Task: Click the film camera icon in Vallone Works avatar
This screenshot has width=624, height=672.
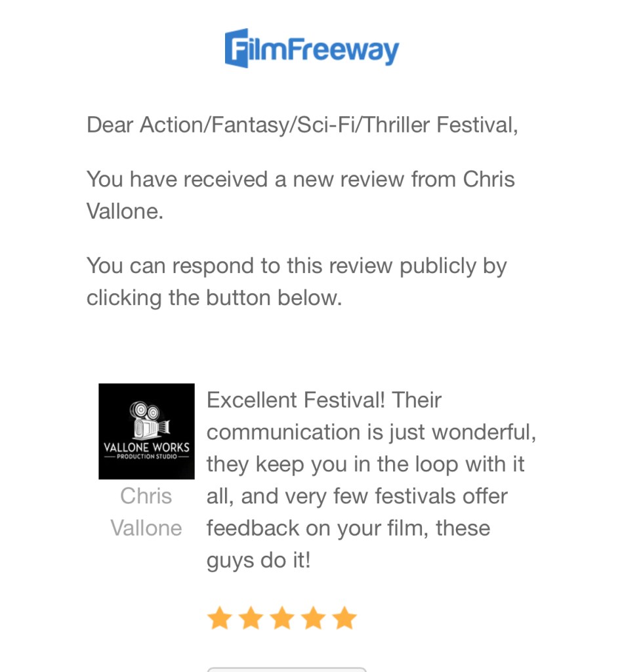Action: pos(149,421)
